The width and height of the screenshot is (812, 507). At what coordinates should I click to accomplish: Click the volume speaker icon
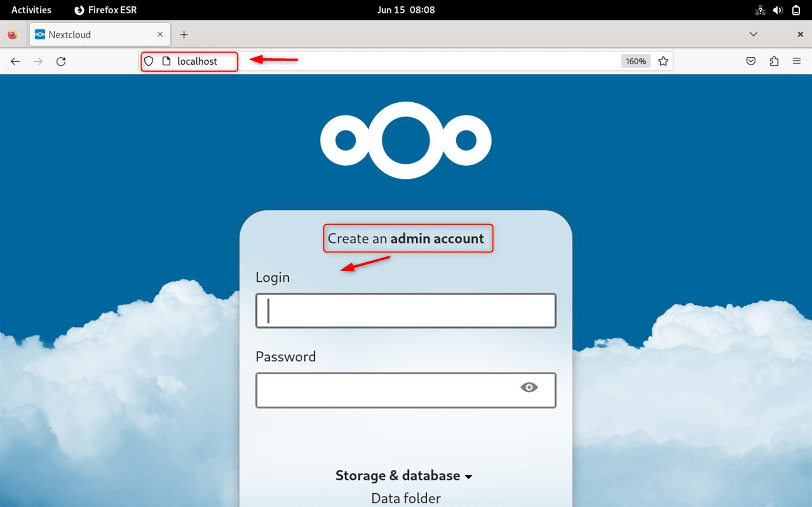[778, 10]
